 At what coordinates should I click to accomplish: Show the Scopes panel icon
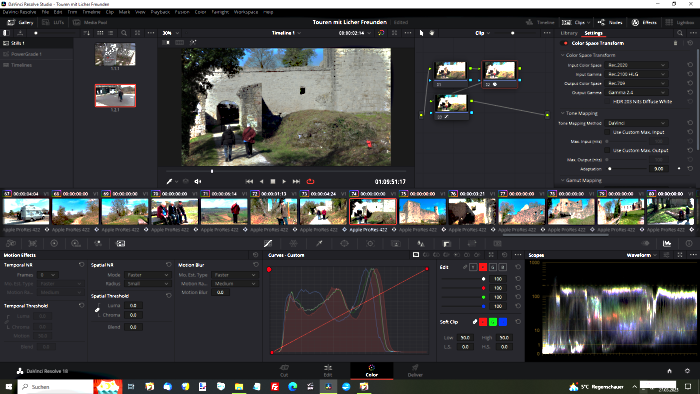(x=667, y=244)
